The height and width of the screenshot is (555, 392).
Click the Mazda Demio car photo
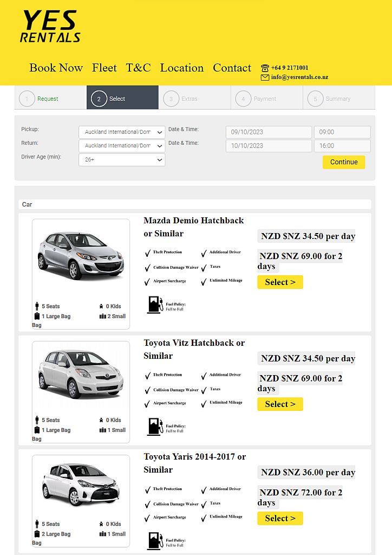click(81, 256)
